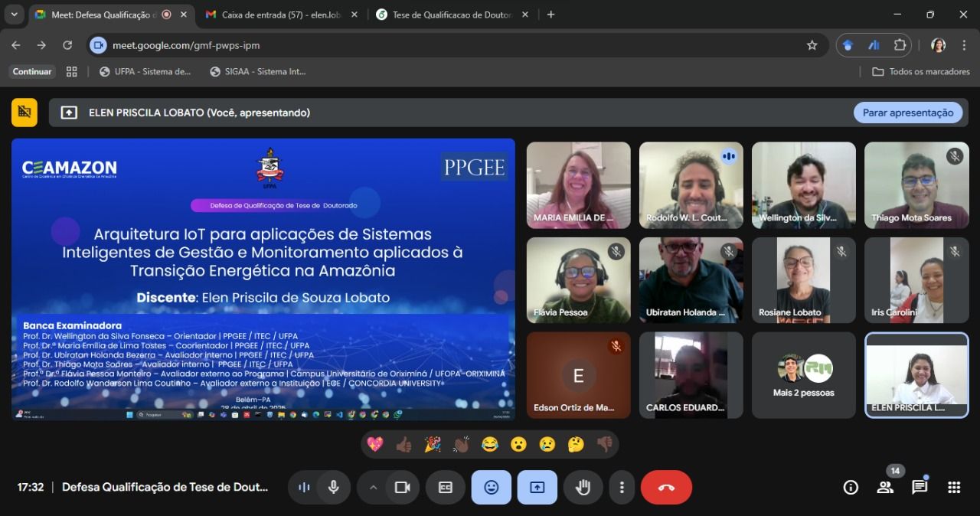This screenshot has width=980, height=516.
Task: Open the emoji reactions button
Action: pyautogui.click(x=491, y=488)
